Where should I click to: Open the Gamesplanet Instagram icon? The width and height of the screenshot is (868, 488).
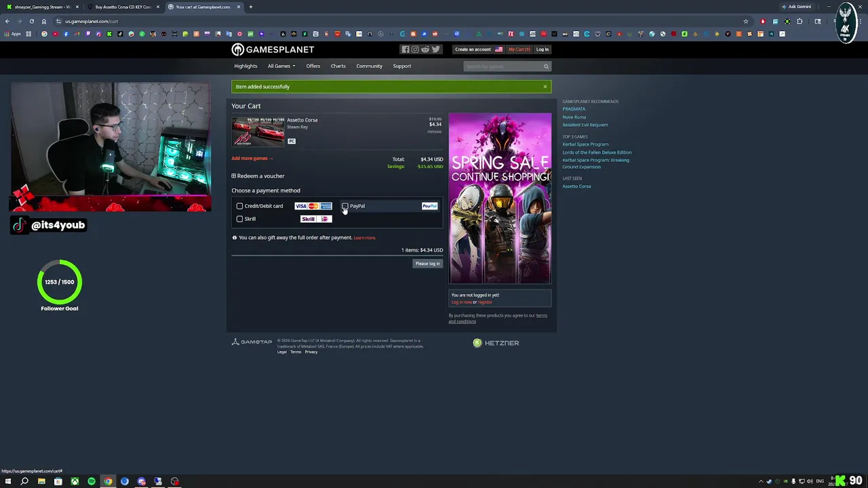[415, 49]
